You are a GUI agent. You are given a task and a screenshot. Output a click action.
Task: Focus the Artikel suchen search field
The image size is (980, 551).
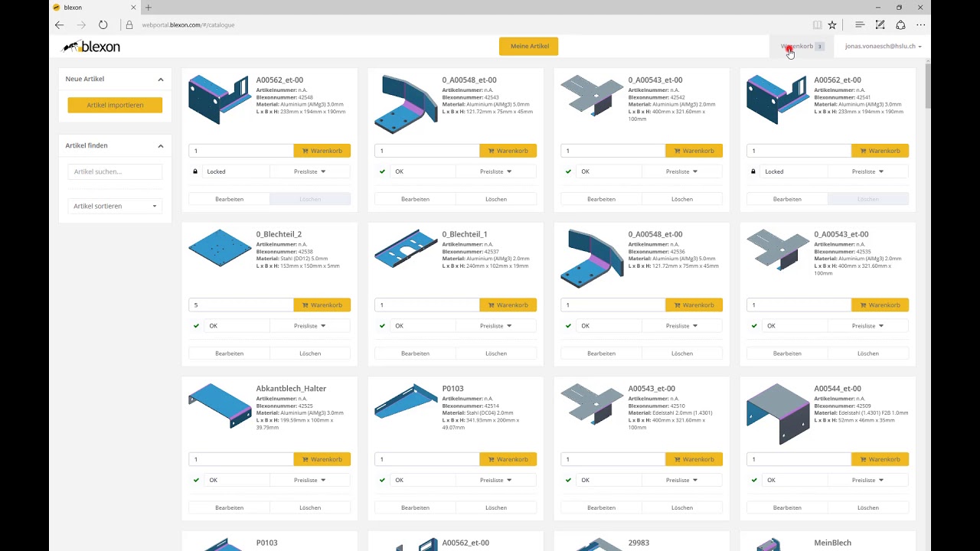pos(115,171)
